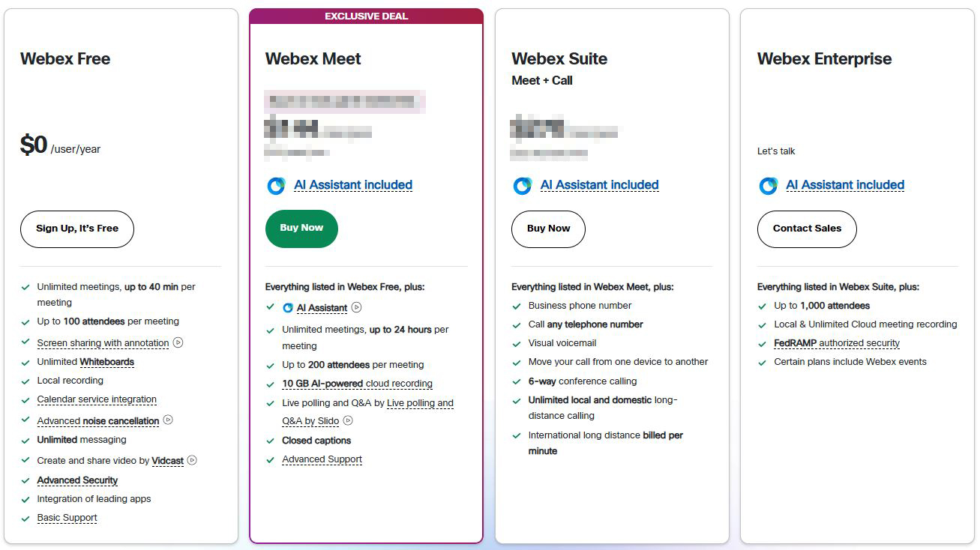Open the 10 GB AI-powered cloud recording link
The width and height of the screenshot is (980, 550).
click(x=358, y=383)
